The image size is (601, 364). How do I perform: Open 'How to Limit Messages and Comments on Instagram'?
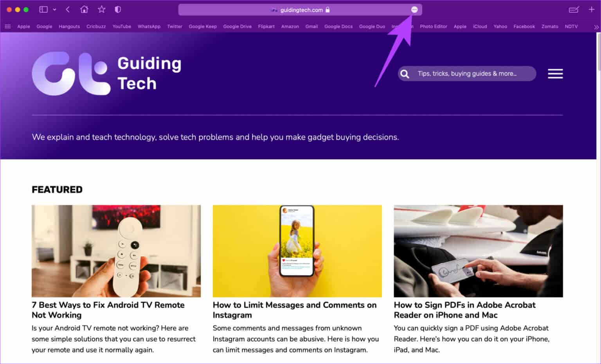[295, 310]
